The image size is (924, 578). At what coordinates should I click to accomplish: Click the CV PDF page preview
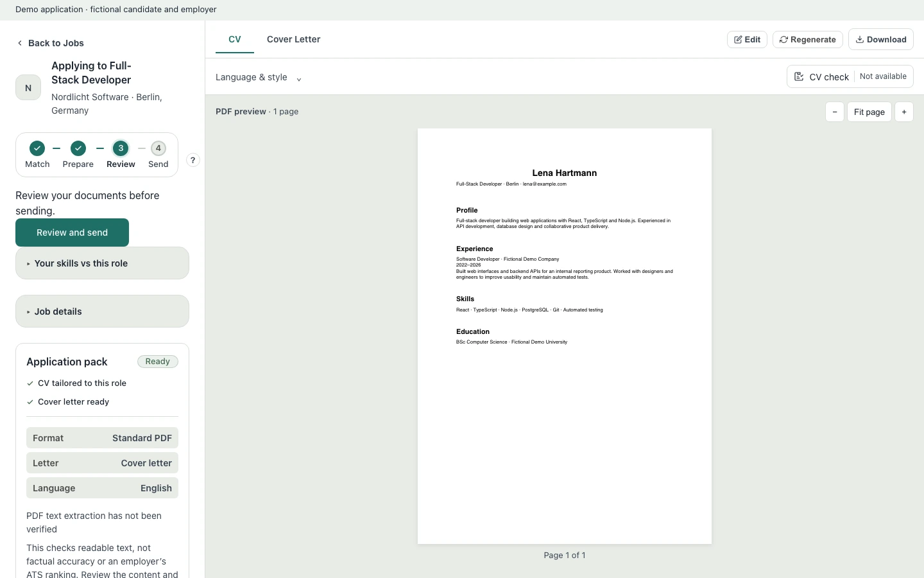point(565,336)
